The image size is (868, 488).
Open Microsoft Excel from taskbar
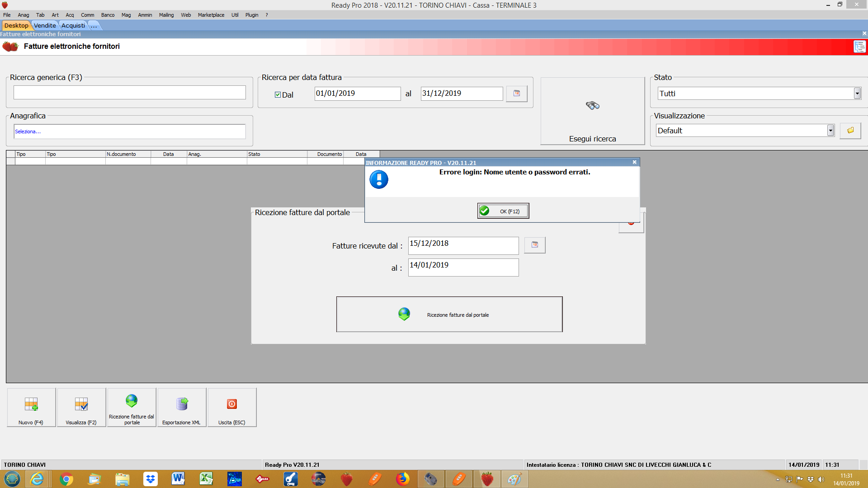(206, 479)
